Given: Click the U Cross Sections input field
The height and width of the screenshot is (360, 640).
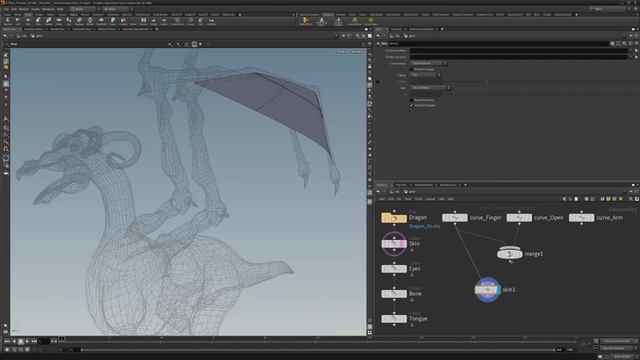Looking at the screenshot, I should pos(518,51).
